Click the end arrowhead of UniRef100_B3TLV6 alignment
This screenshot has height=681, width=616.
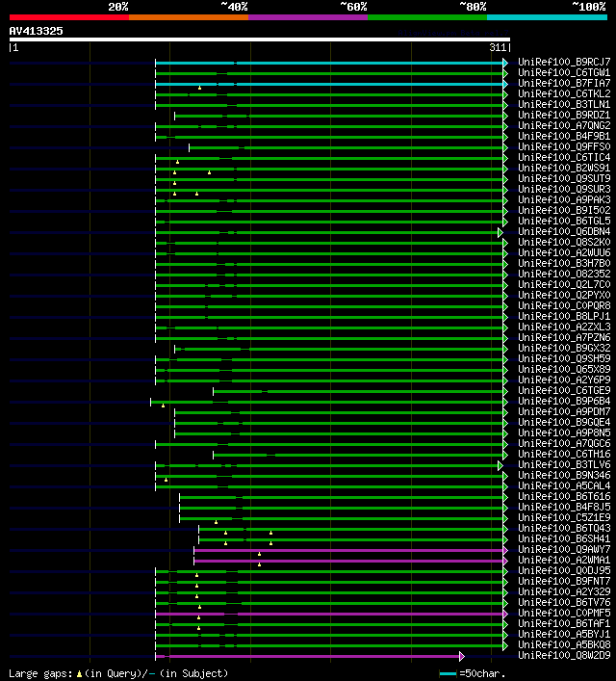click(500, 465)
